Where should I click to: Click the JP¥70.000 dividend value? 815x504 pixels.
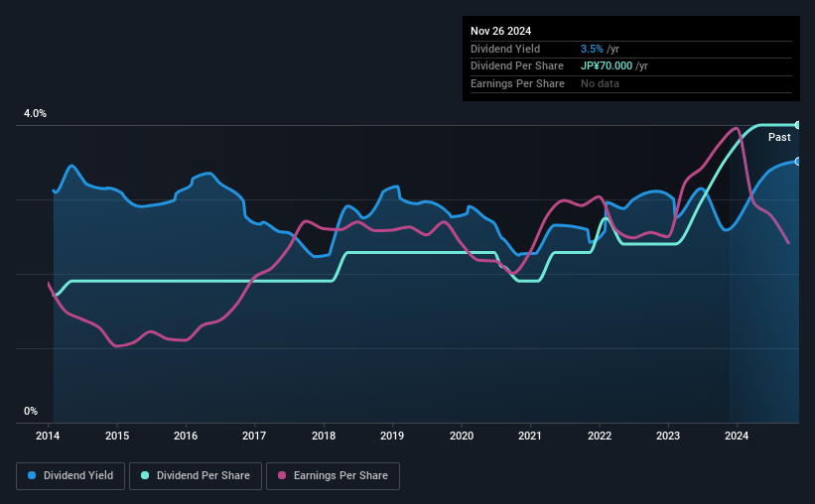point(607,66)
